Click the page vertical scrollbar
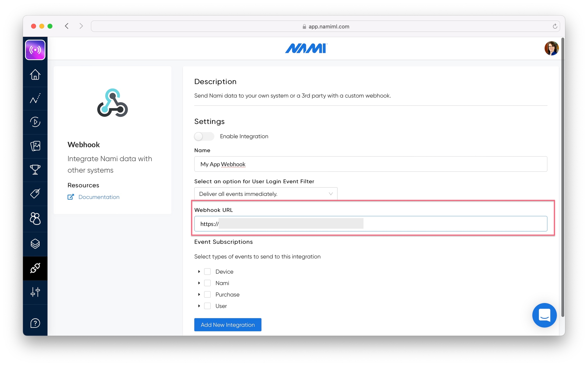 (x=562, y=177)
